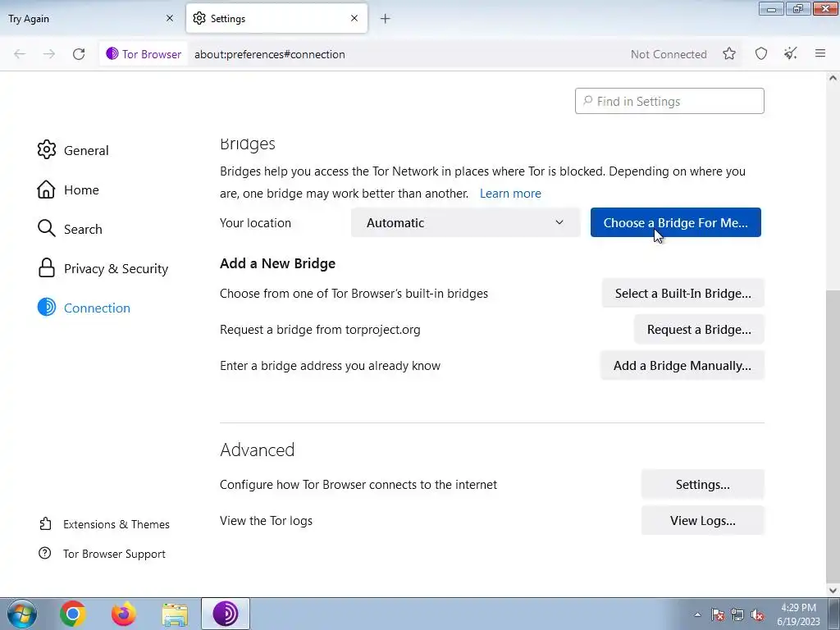The height and width of the screenshot is (630, 840).
Task: Open Tor Browser Support
Action: (x=103, y=554)
